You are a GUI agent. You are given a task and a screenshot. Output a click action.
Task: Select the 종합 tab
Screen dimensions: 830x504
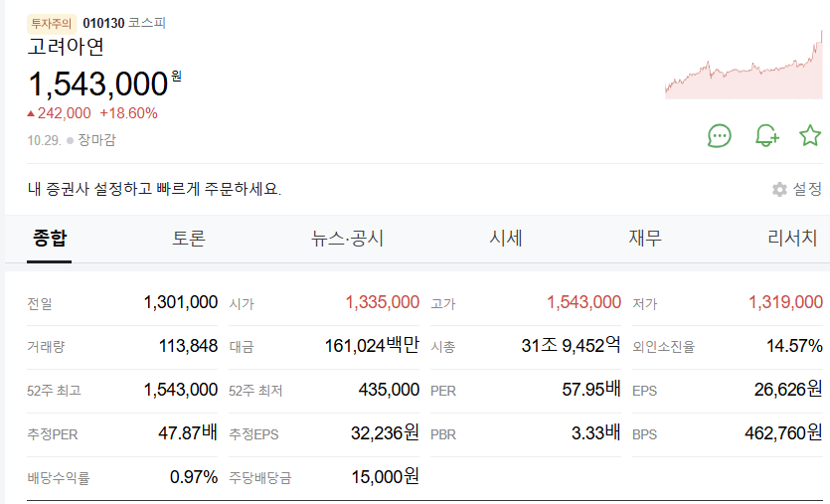(50, 239)
